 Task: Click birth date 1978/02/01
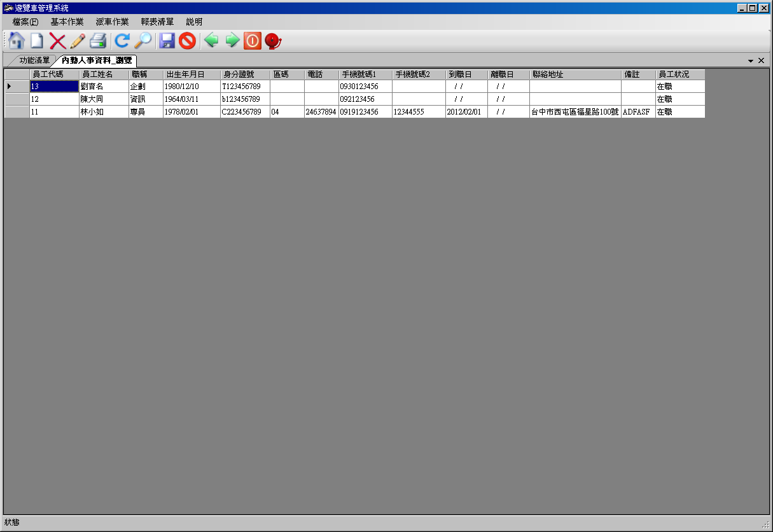click(x=192, y=111)
